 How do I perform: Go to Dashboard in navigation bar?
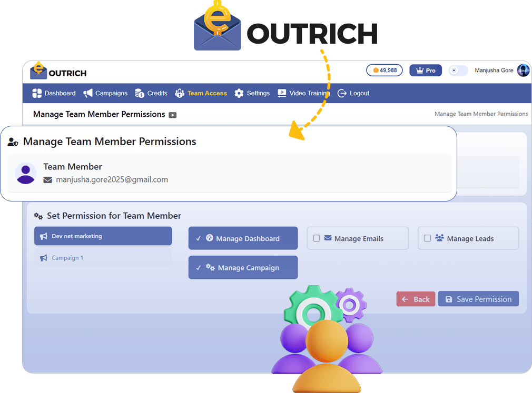tap(54, 94)
